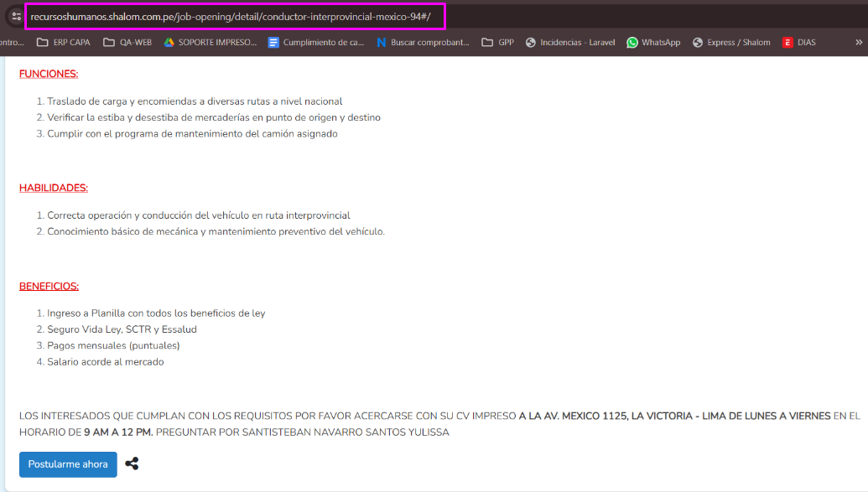
Task: Click the FUNCIONES heading
Action: click(49, 74)
